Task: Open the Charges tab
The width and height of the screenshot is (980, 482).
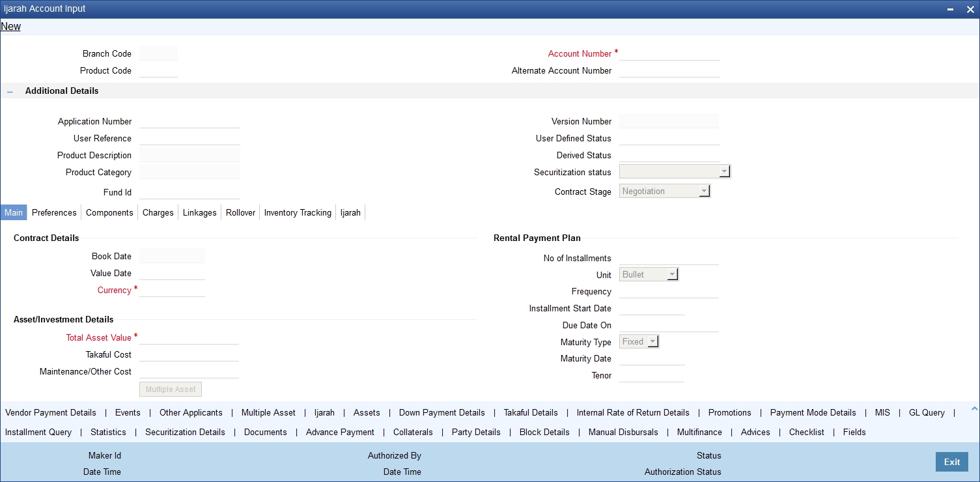Action: (x=158, y=213)
